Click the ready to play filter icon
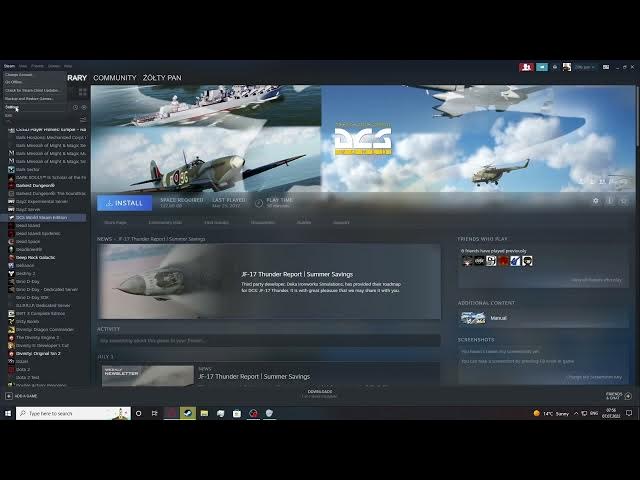Viewport: 640px width, 480px height. (84, 107)
